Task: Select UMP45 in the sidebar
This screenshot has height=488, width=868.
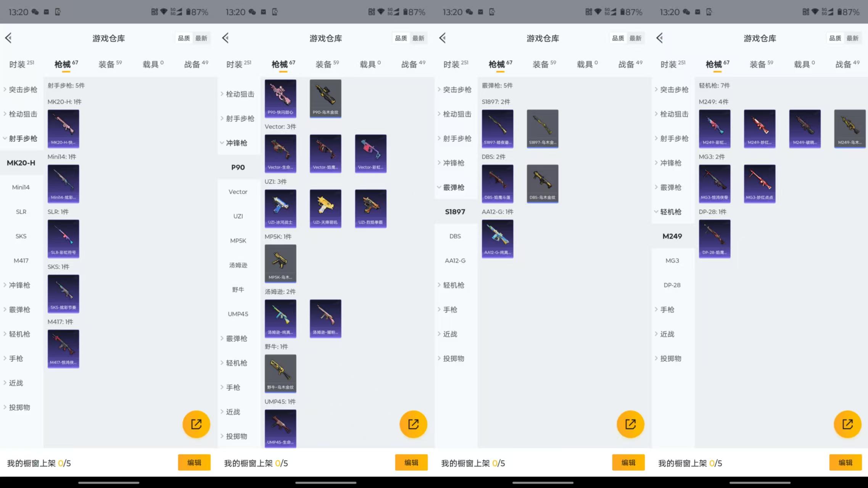Action: 238,314
